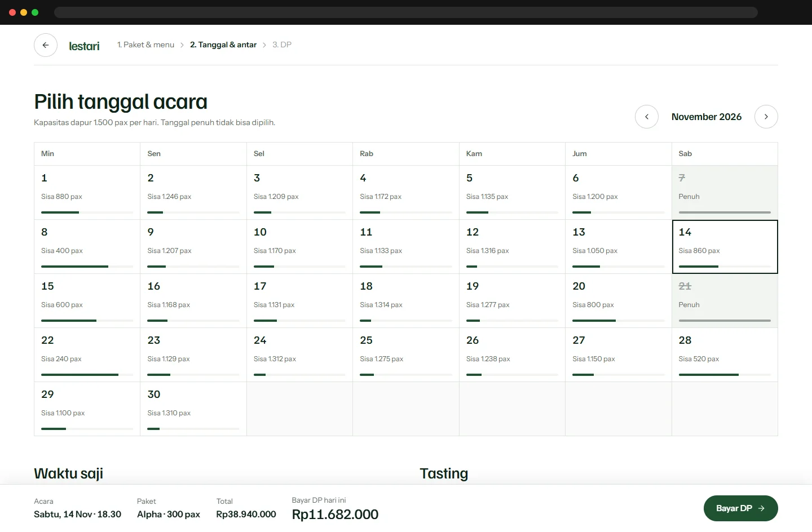Screen dimensions: 812x532
Task: Click the Bayar DP button
Action: pyautogui.click(x=740, y=508)
